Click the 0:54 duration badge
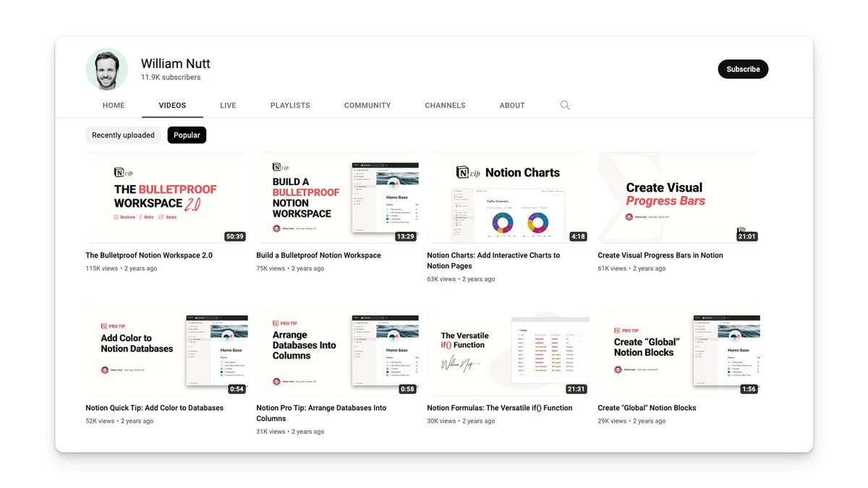 [x=237, y=389]
